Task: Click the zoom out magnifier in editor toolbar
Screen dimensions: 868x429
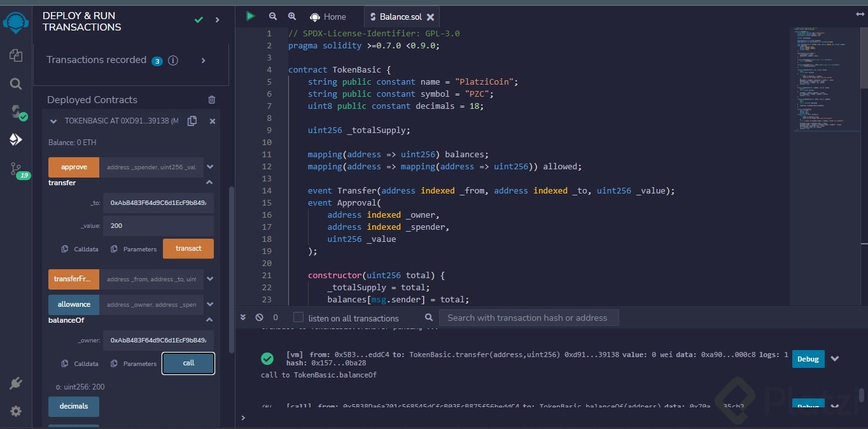Action: click(x=273, y=17)
